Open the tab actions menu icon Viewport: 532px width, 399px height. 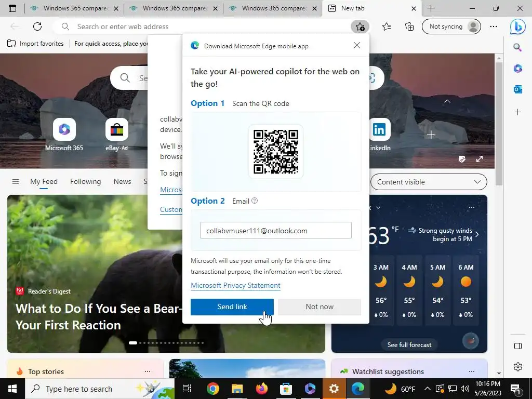pyautogui.click(x=12, y=8)
